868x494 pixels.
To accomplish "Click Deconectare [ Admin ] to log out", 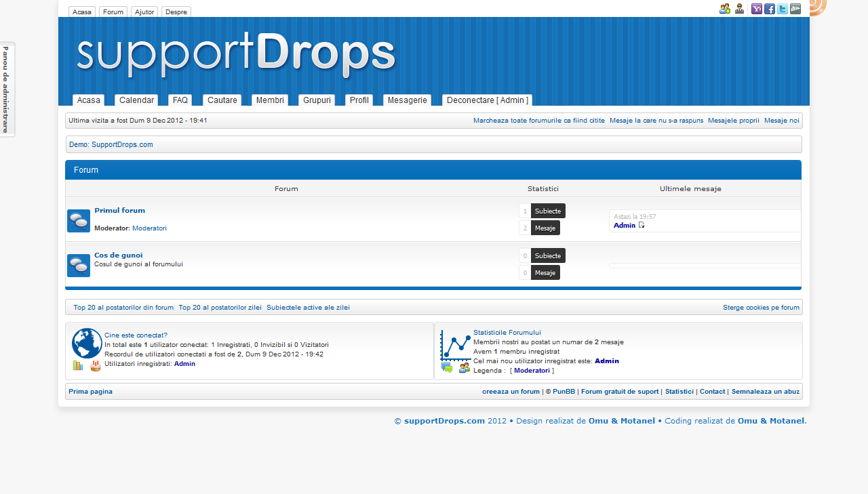I will tap(488, 100).
